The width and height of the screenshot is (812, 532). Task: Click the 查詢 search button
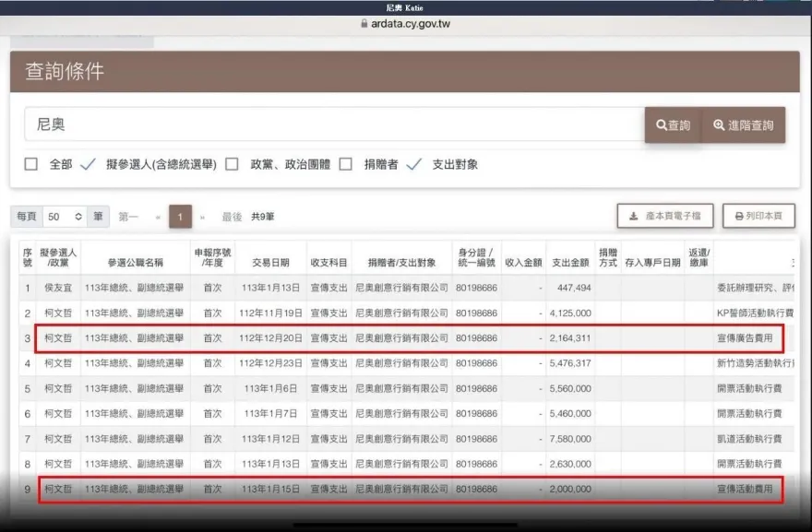673,125
